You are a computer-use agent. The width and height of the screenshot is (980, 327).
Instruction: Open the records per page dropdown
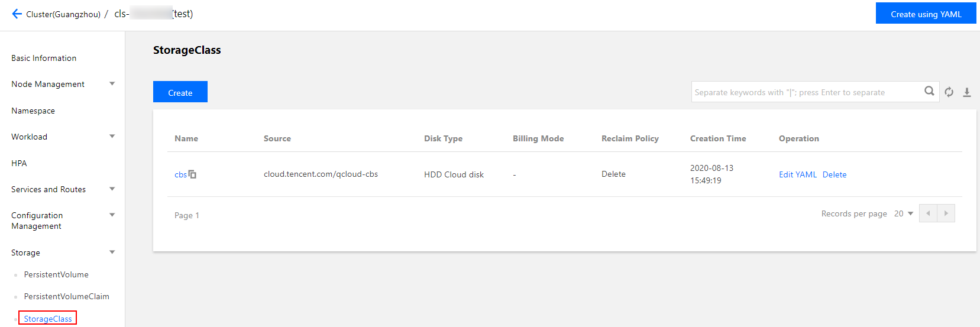904,213
